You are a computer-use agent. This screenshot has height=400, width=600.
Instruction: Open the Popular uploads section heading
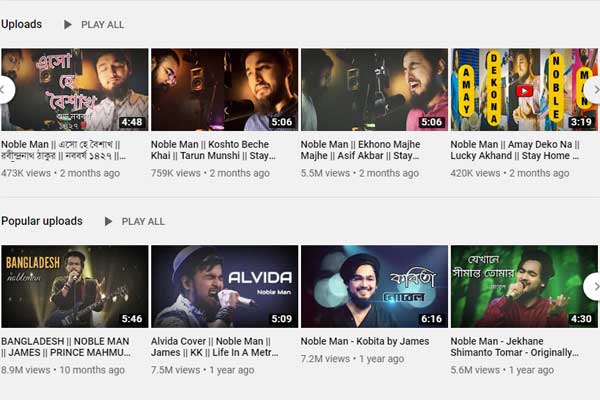(x=42, y=221)
